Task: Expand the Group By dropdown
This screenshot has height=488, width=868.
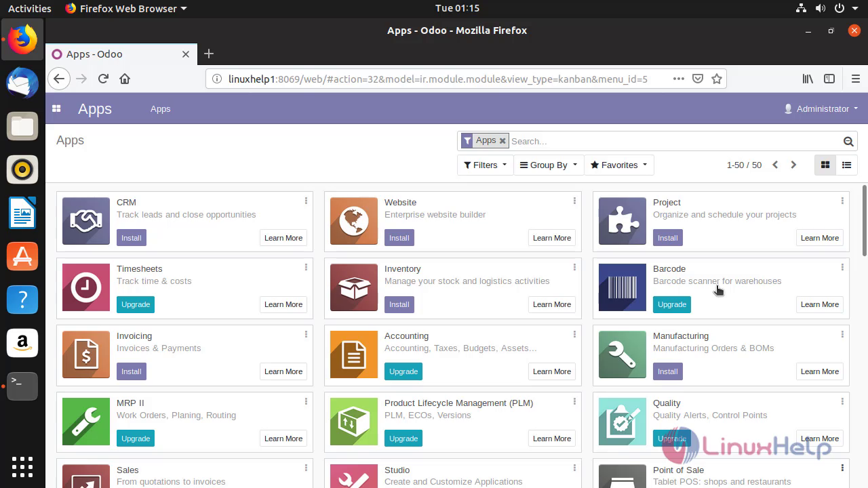Action: [549, 165]
